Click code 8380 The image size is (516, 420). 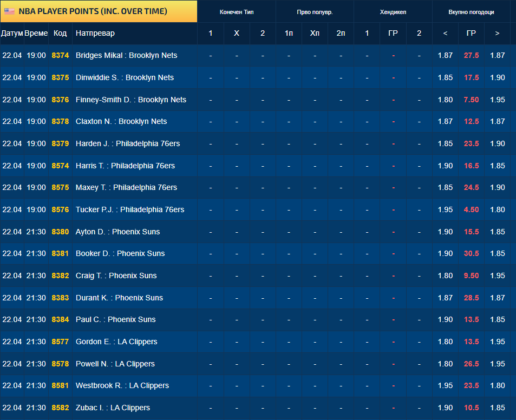[x=60, y=232]
